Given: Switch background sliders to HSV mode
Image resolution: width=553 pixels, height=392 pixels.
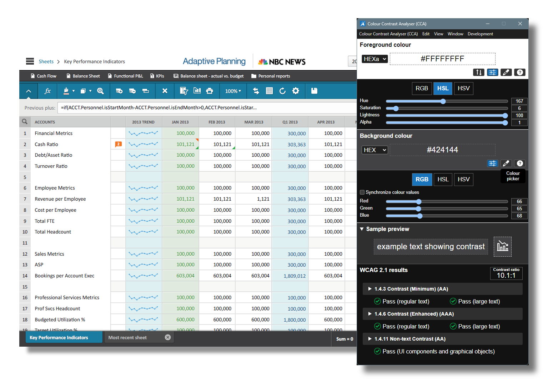Looking at the screenshot, I should pos(463,180).
